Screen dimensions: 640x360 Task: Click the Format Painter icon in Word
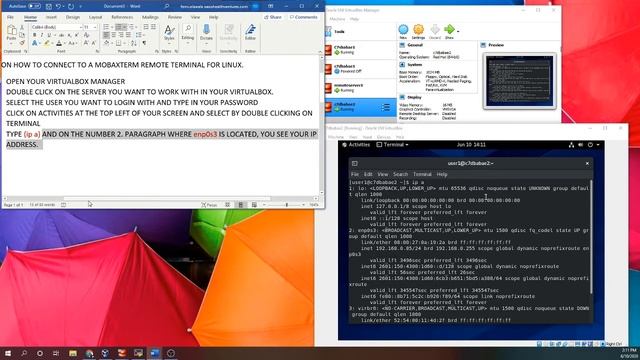(22, 42)
